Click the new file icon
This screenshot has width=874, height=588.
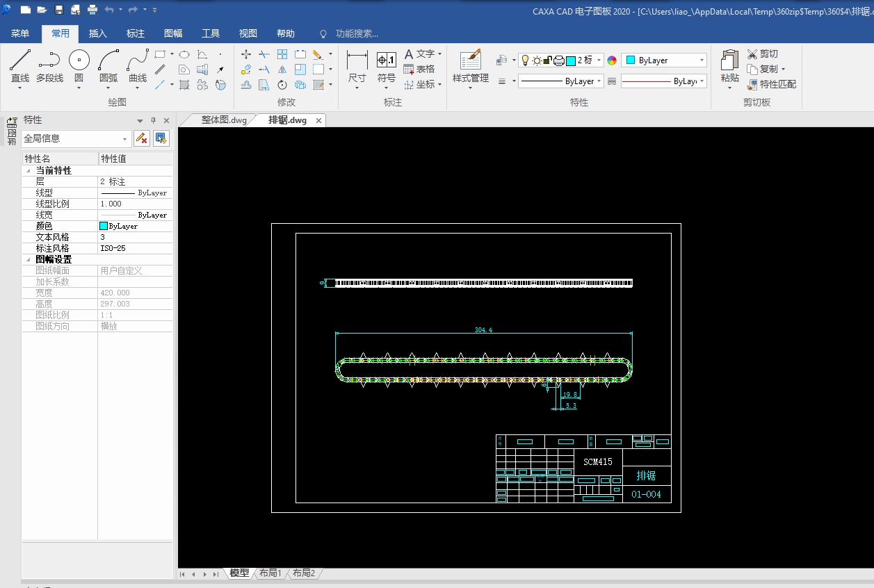[x=26, y=10]
